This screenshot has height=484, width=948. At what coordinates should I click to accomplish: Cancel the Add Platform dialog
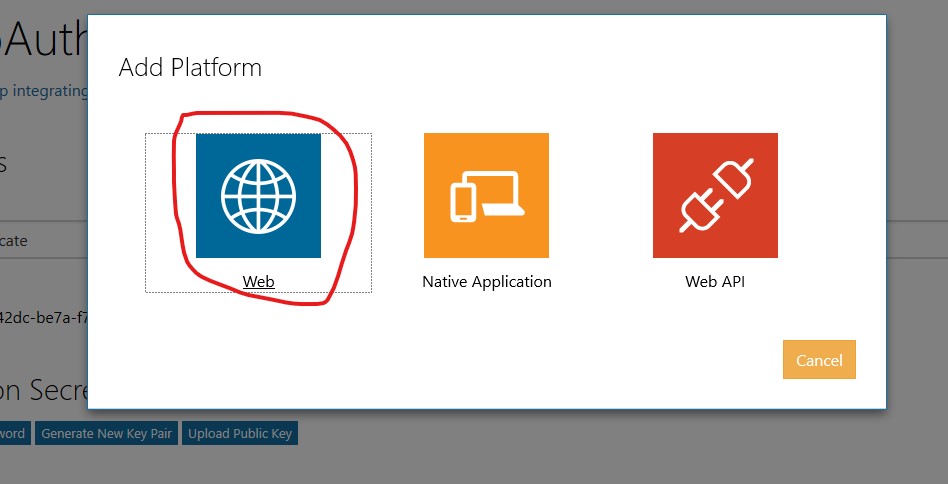click(x=819, y=360)
